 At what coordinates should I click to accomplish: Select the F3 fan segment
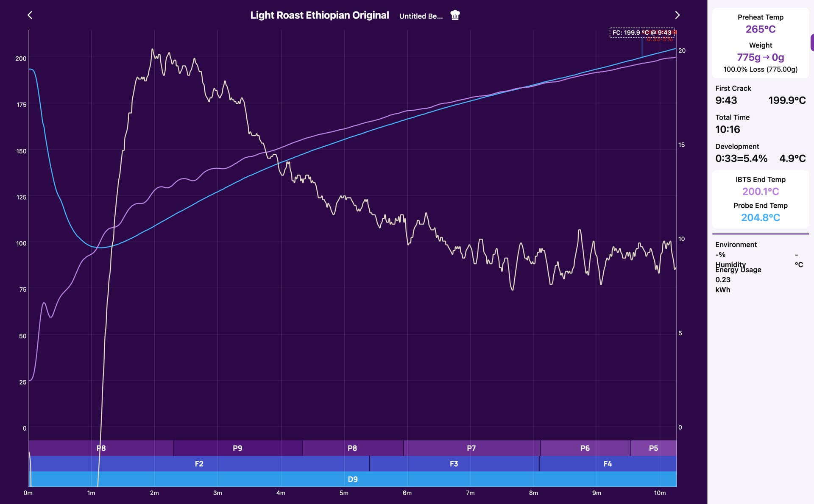click(454, 464)
